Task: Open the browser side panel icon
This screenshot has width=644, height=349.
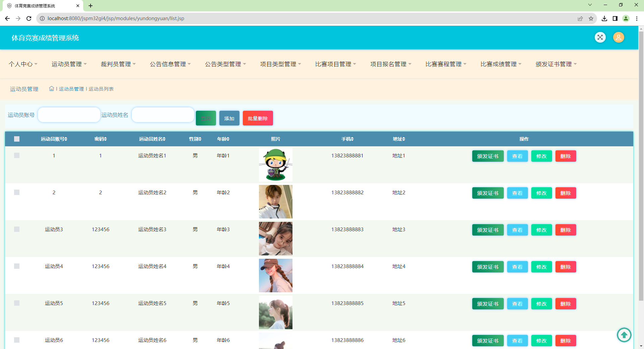Action: (x=615, y=18)
